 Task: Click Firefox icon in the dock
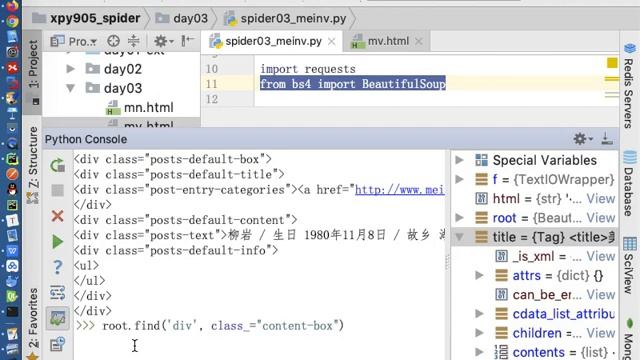point(12,5)
